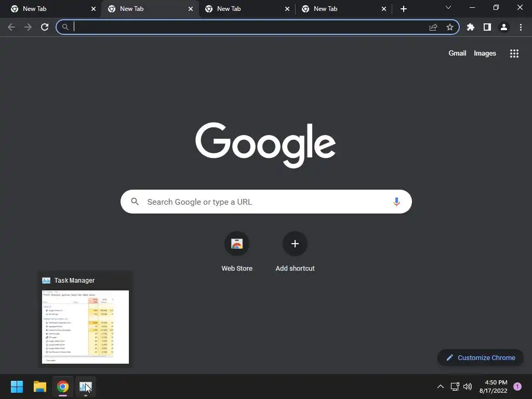Screen dimensions: 532x399
Task: Open the notification count badge
Action: point(517,387)
